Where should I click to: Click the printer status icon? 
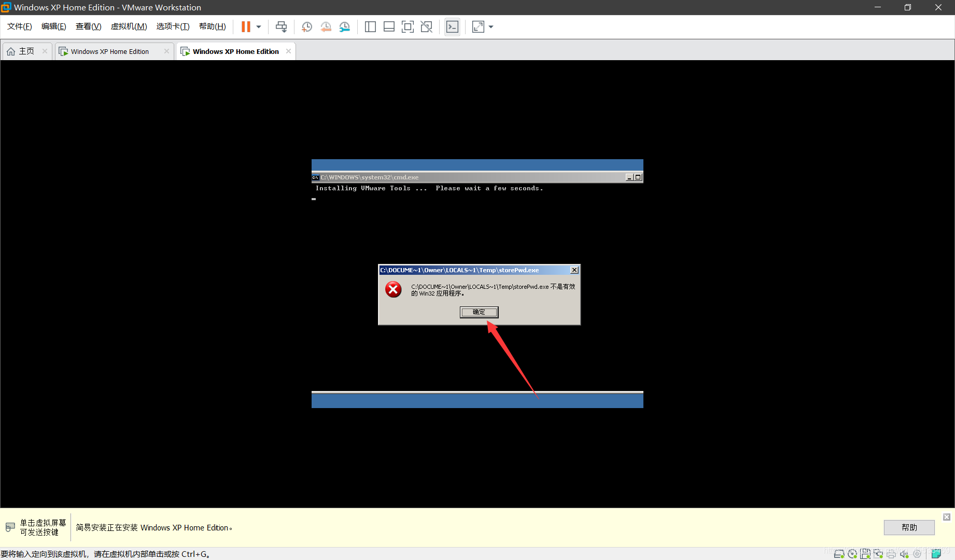[891, 554]
